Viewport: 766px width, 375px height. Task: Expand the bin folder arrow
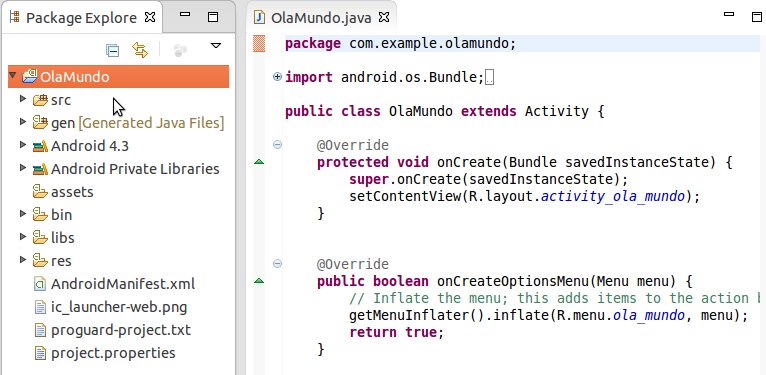click(22, 213)
